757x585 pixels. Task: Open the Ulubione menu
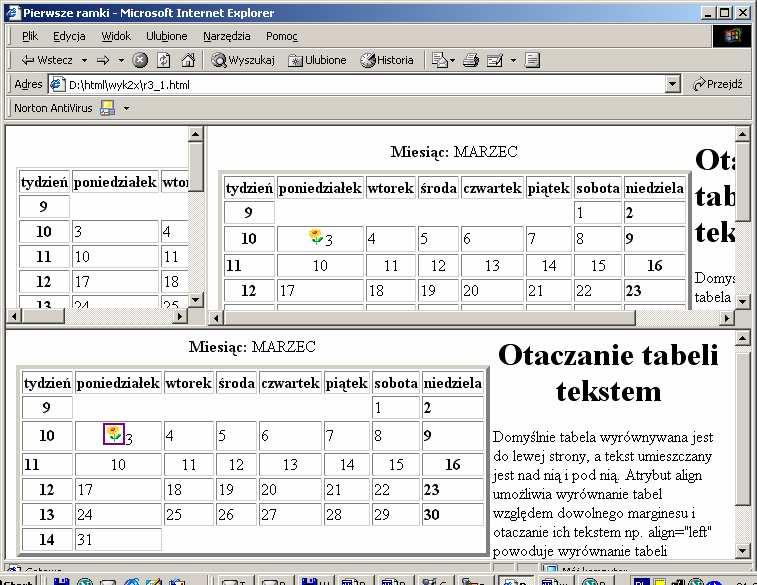tap(167, 36)
